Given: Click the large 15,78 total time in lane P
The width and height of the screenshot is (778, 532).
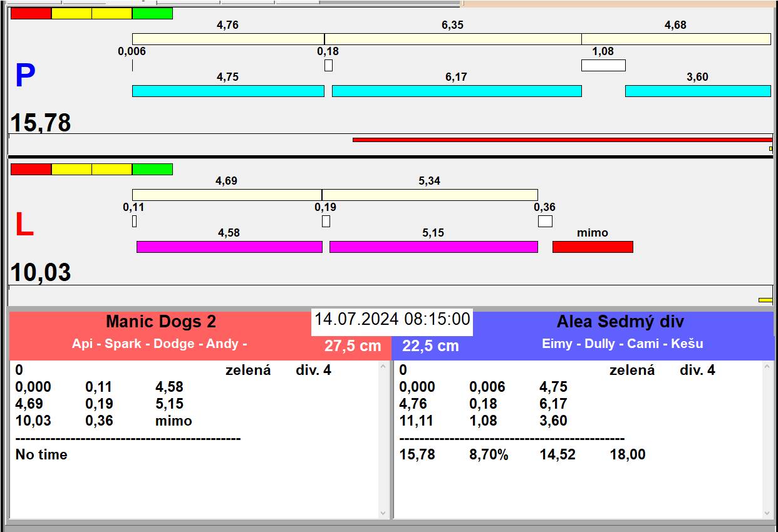Looking at the screenshot, I should 41,123.
